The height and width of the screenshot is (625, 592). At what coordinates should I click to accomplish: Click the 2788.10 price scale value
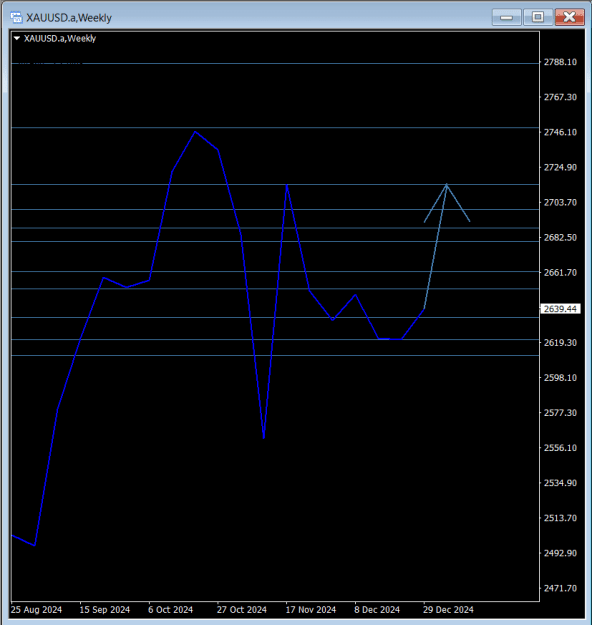coord(560,62)
